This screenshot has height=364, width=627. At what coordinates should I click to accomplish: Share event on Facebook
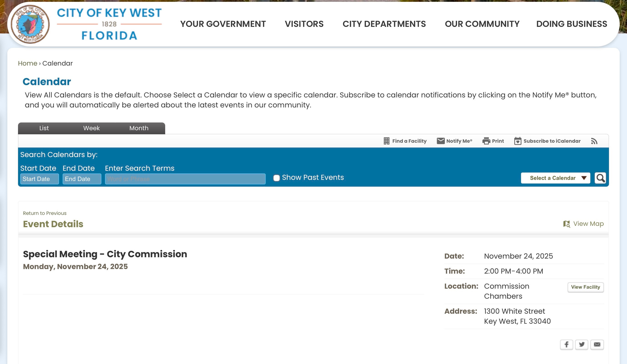pos(566,345)
